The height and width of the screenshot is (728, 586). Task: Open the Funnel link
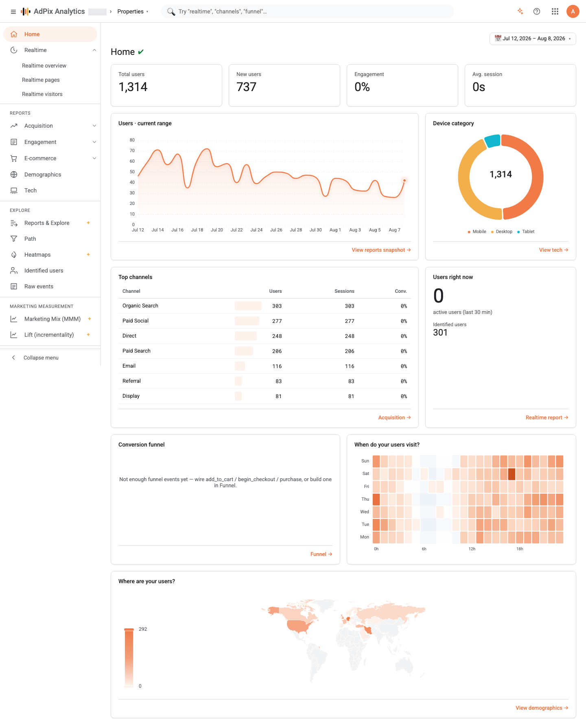click(x=321, y=554)
